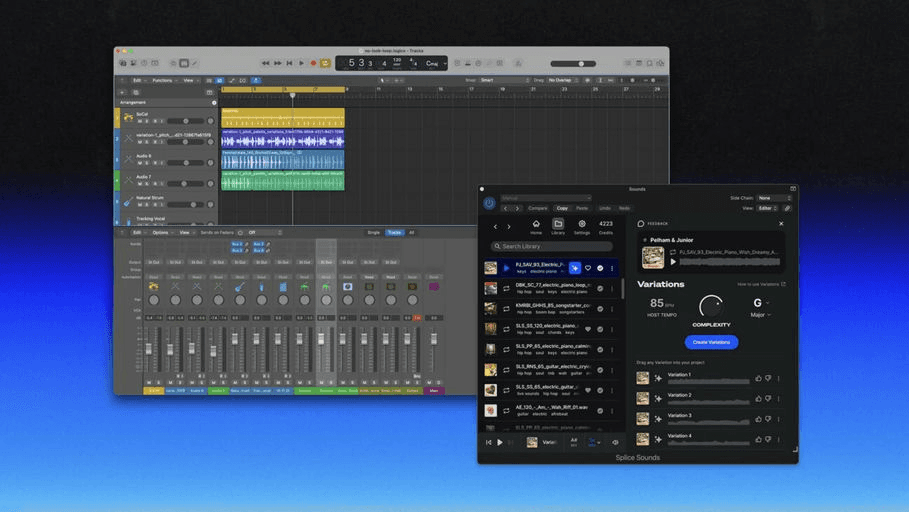Open the Snap mode dropdown
This screenshot has height=512, width=909.
pos(505,80)
